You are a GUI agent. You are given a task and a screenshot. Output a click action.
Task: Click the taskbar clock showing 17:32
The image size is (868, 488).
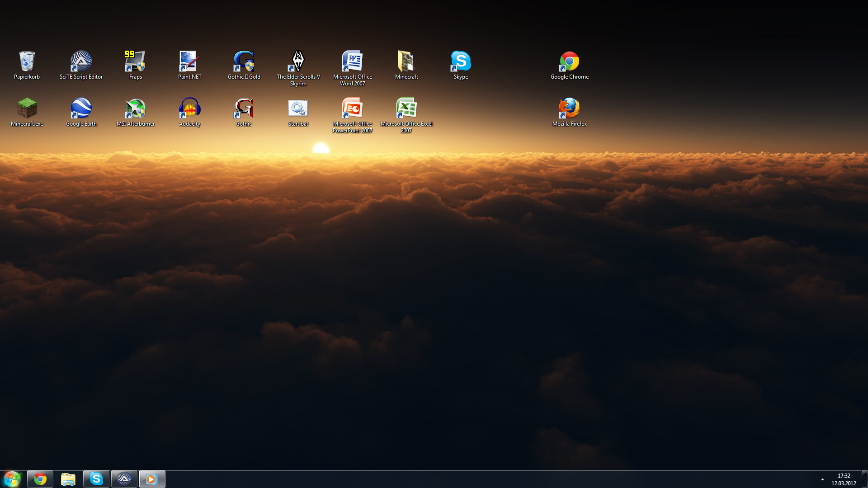coord(844,479)
